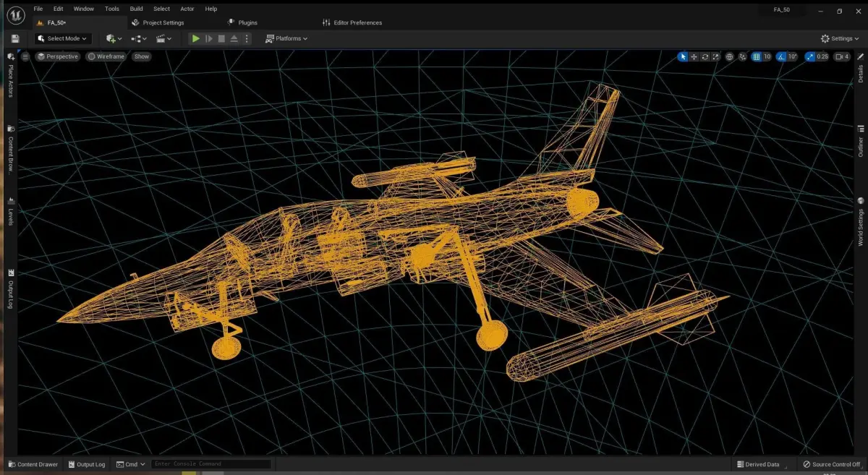Open the Outliner side panel tab

861,142
